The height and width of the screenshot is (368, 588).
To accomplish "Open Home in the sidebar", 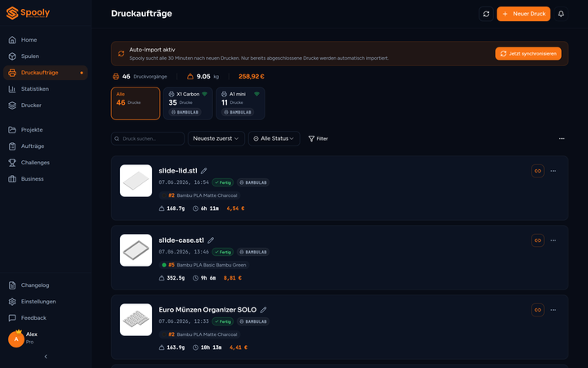I will point(46,40).
